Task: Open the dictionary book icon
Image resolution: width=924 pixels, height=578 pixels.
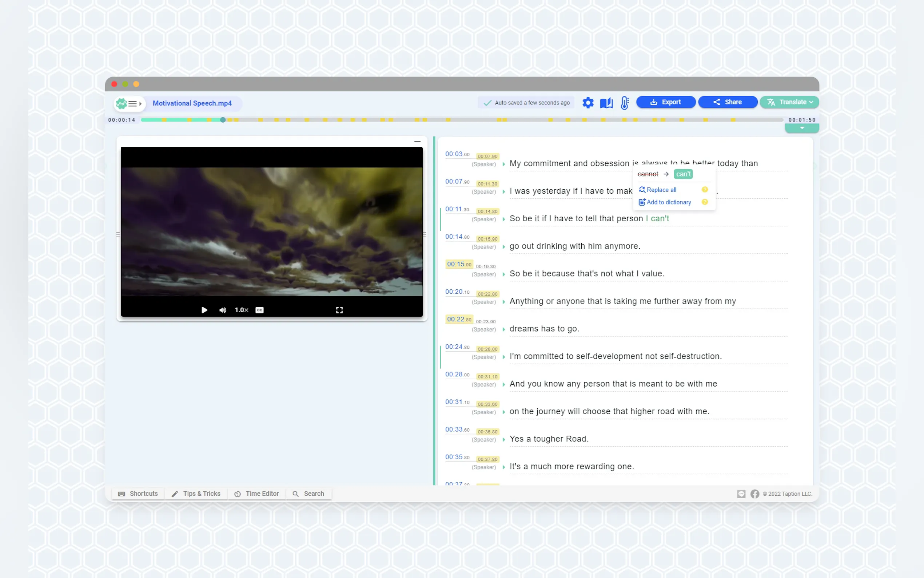Action: [x=606, y=102]
